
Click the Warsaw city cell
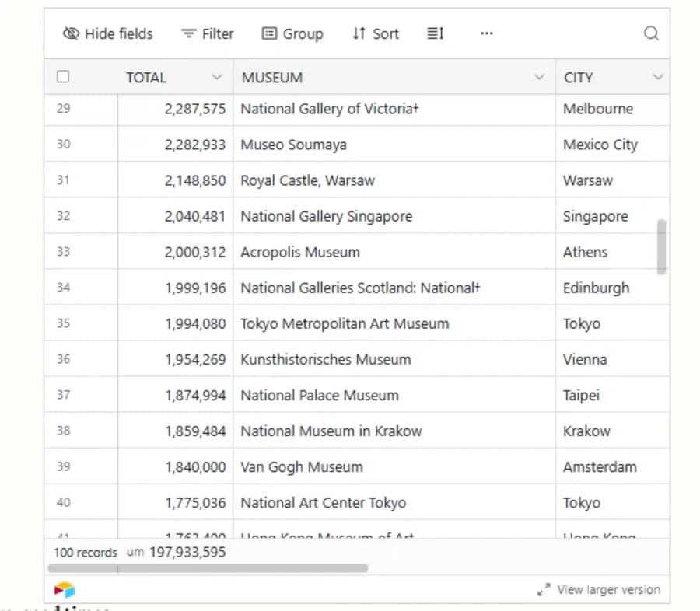click(x=613, y=180)
